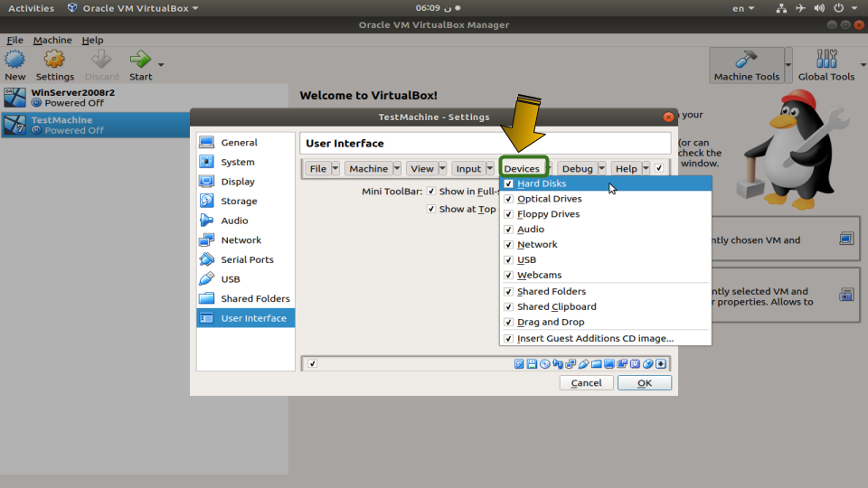868x488 pixels.
Task: Open the en language indicator dropdown
Action: 743,8
